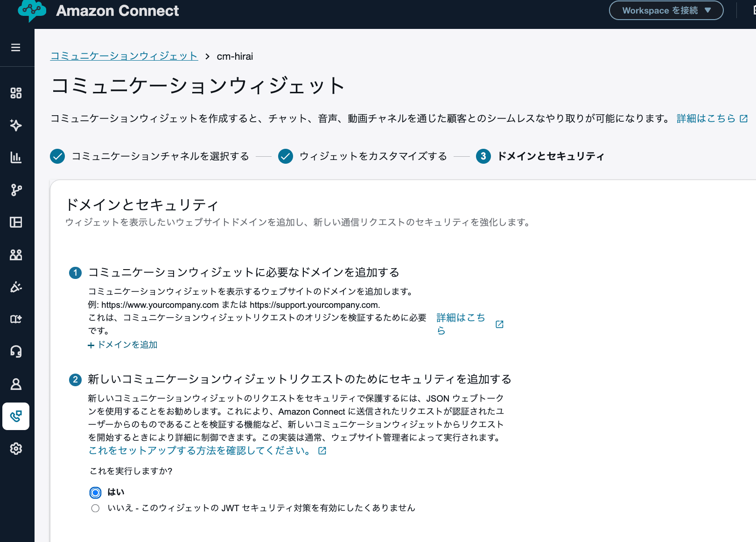The width and height of the screenshot is (756, 542).
Task: Click external link icon after セットアップ link
Action: (322, 451)
